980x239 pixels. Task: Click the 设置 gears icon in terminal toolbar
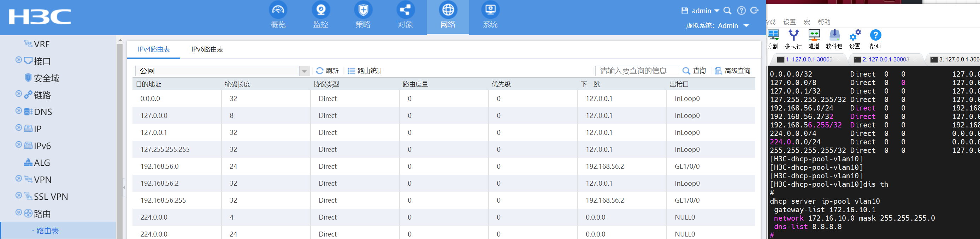click(855, 35)
